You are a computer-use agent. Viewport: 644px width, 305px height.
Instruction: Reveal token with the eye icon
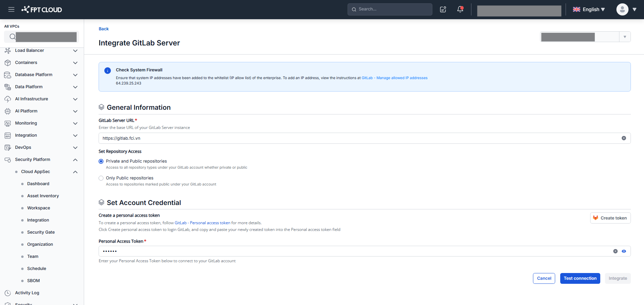[624, 251]
